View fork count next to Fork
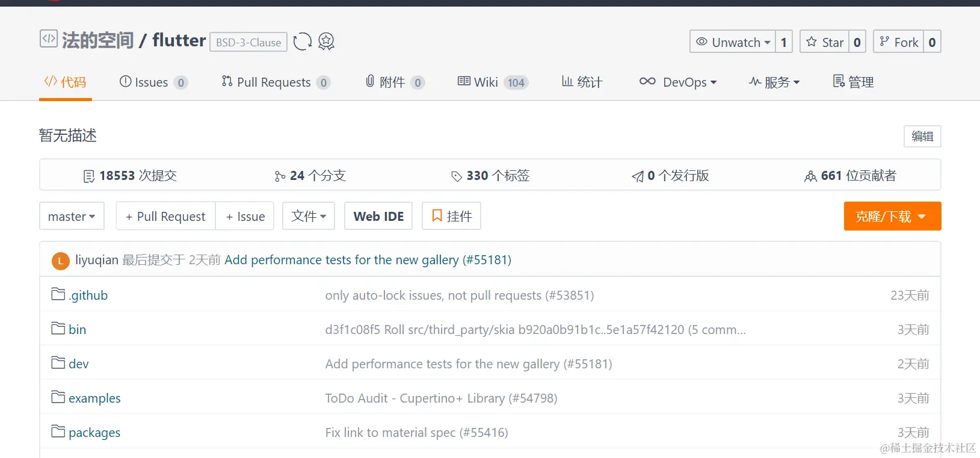 pyautogui.click(x=932, y=42)
